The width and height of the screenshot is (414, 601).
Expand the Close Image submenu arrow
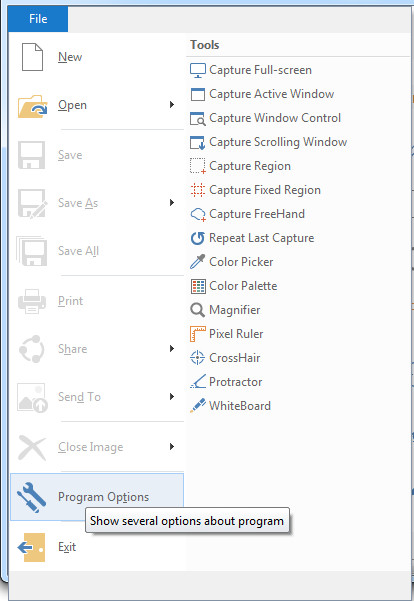click(x=172, y=447)
